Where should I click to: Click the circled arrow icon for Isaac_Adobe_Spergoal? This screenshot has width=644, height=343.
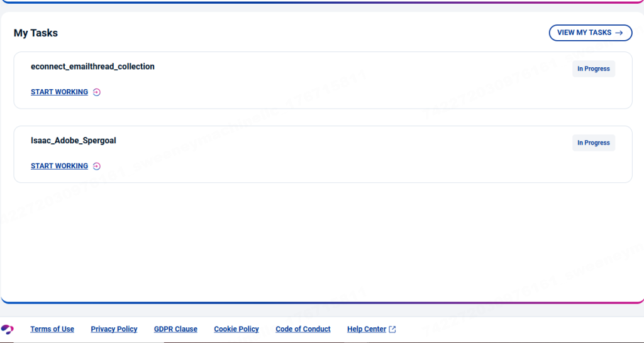tap(96, 166)
